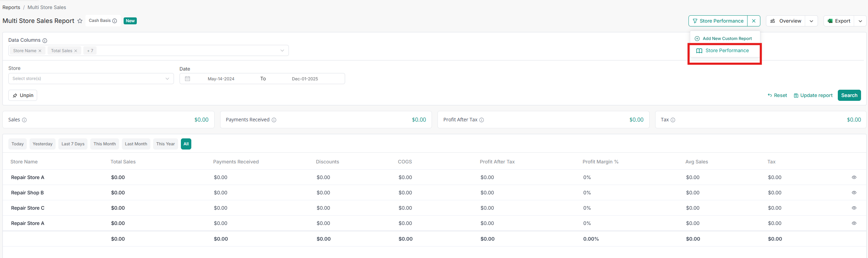Open the Select store(s) dropdown
Screen dimensions: 868x258
[91, 79]
